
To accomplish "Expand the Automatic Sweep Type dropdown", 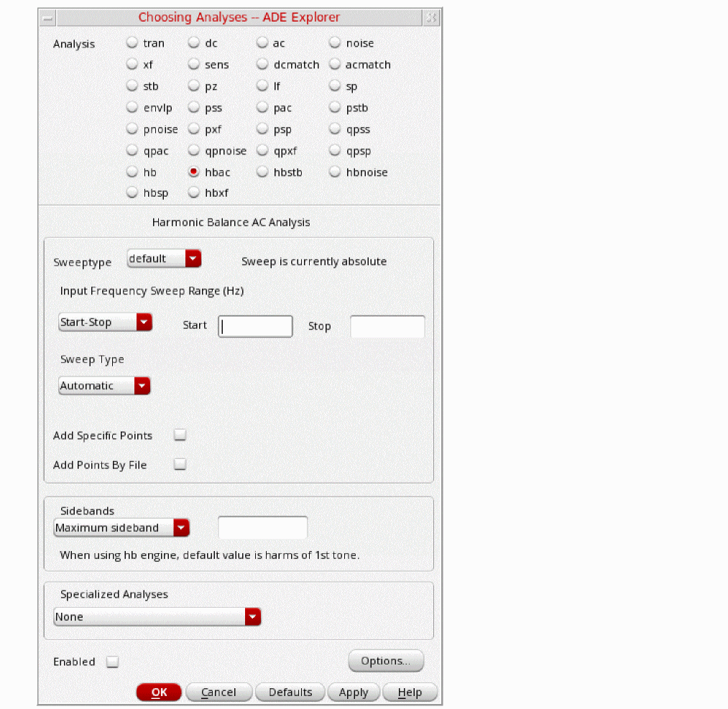I will (104, 386).
